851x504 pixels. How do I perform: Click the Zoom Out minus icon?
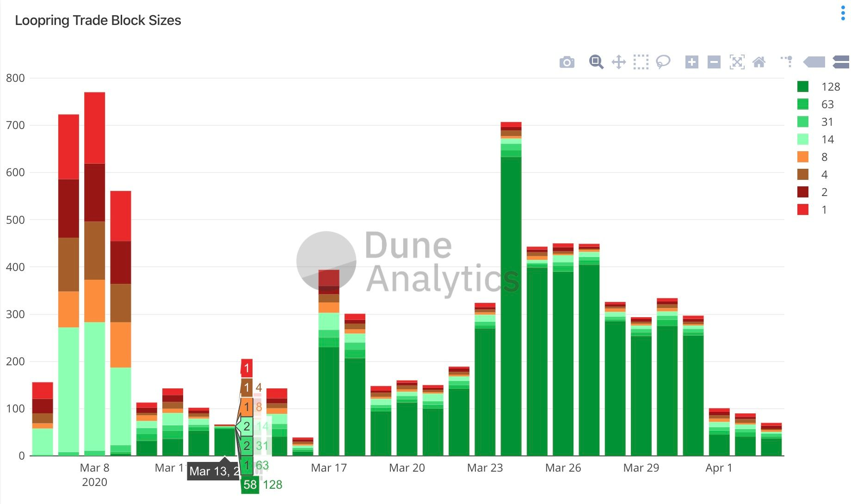pyautogui.click(x=714, y=62)
